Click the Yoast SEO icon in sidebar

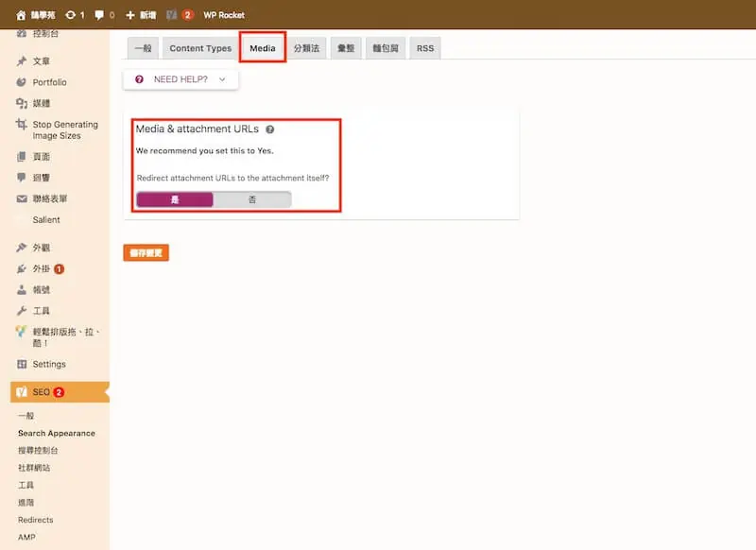[x=22, y=392]
